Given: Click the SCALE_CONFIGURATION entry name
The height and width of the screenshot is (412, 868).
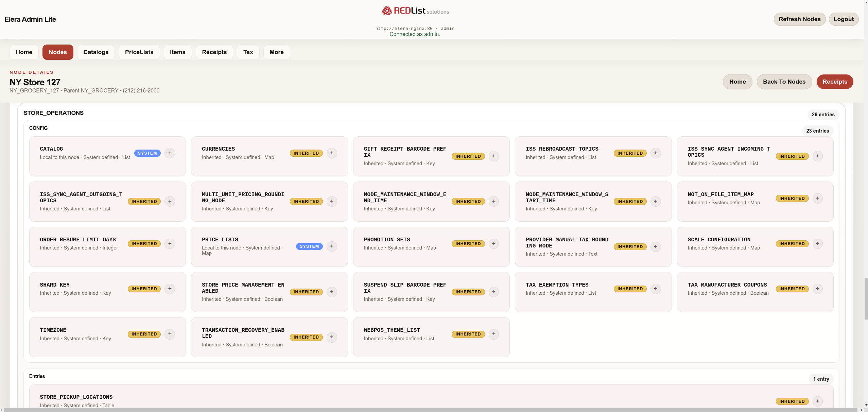Looking at the screenshot, I should tap(719, 240).
